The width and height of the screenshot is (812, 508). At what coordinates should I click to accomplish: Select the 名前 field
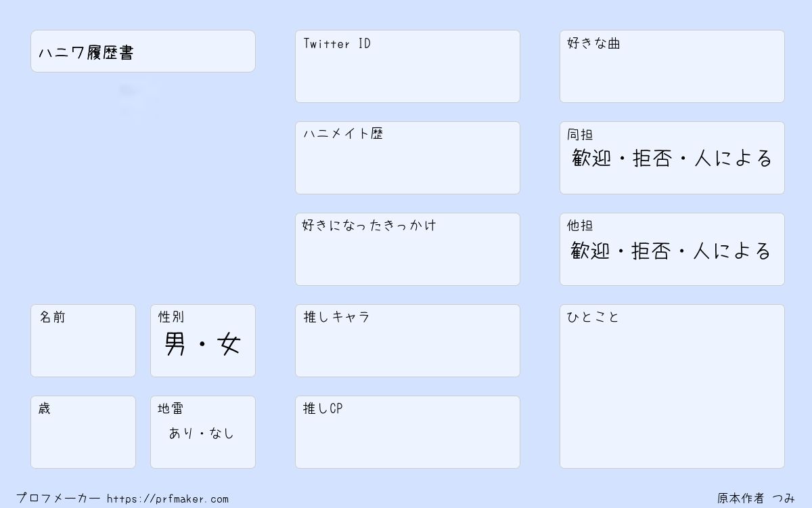(83, 341)
